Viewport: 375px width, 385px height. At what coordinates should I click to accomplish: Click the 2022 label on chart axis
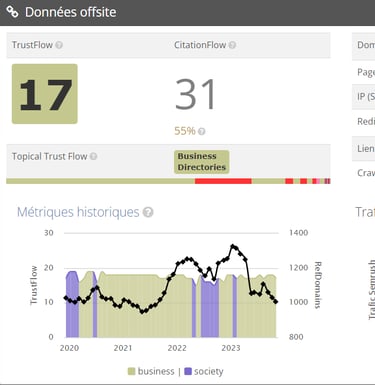tap(177, 348)
